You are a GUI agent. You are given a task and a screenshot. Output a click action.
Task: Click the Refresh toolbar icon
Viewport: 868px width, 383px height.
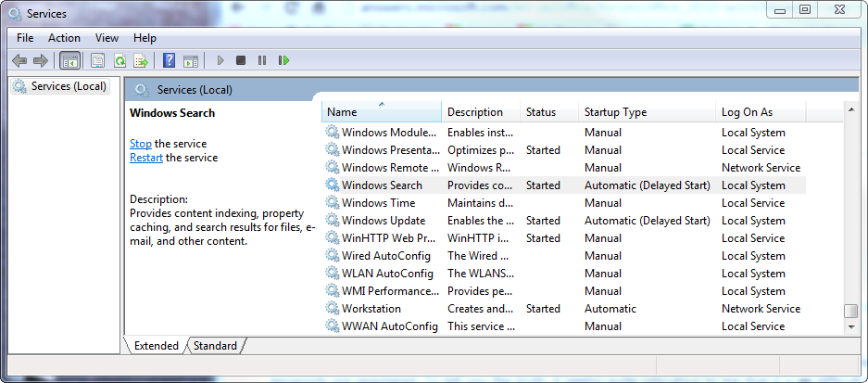click(x=119, y=60)
